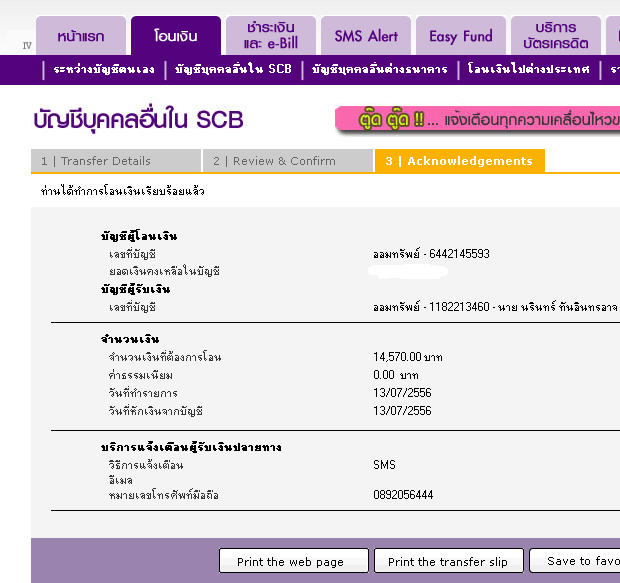Select step 3 Acknowledgements

[460, 161]
